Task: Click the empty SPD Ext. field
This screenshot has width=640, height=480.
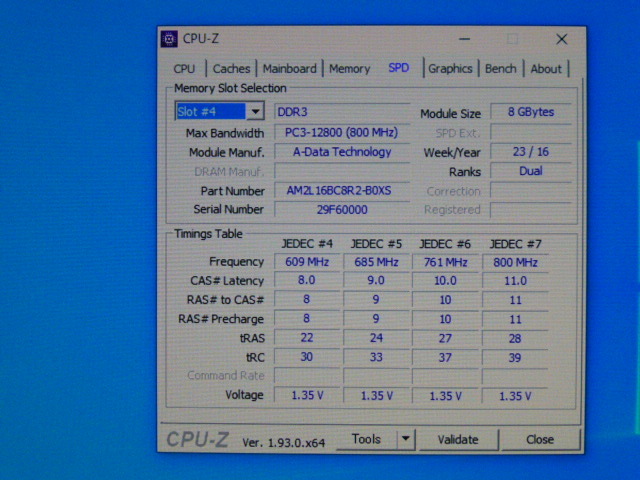Action: point(531,132)
